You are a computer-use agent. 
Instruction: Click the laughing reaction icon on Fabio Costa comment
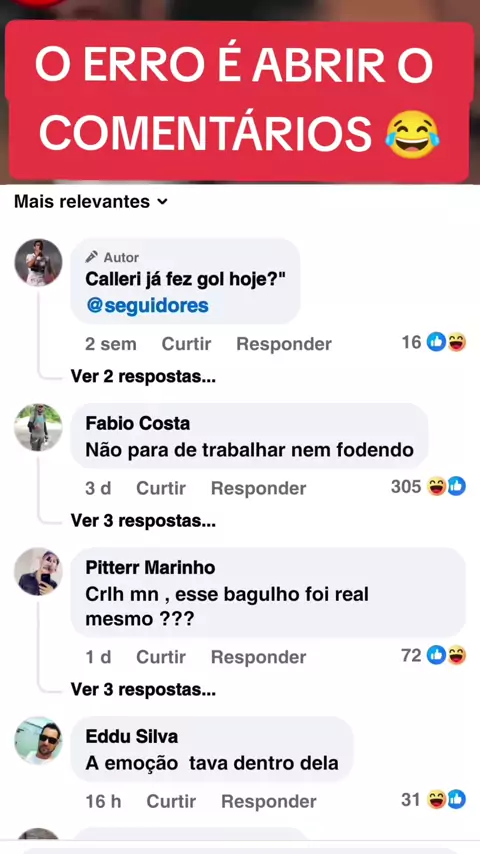click(x=437, y=486)
